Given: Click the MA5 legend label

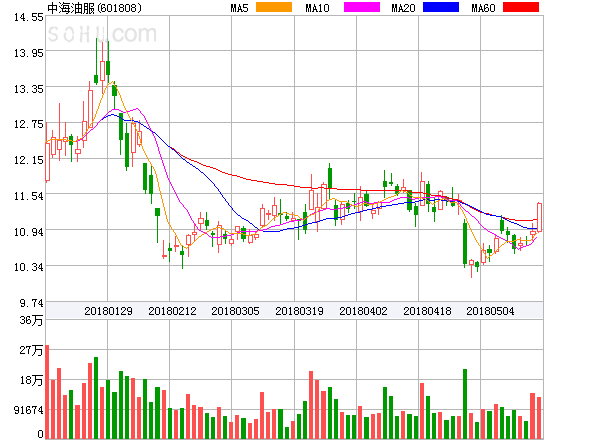Looking at the screenshot, I should click(239, 8).
